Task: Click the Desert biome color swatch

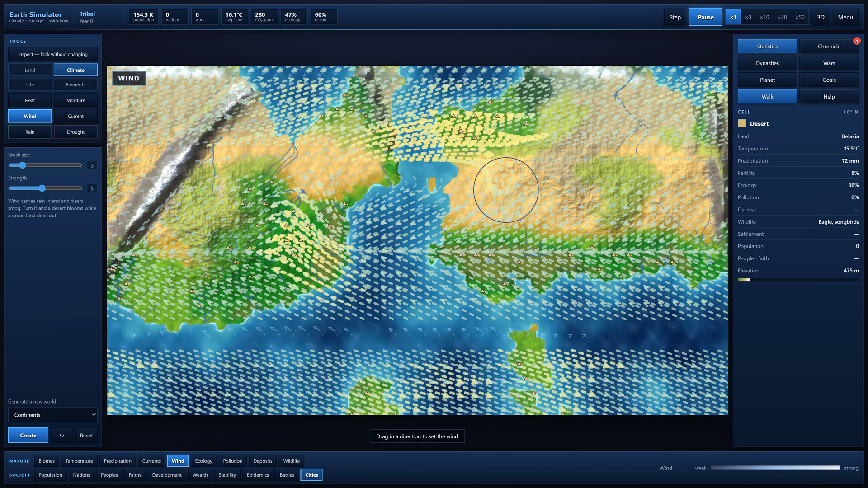Action: pos(741,123)
